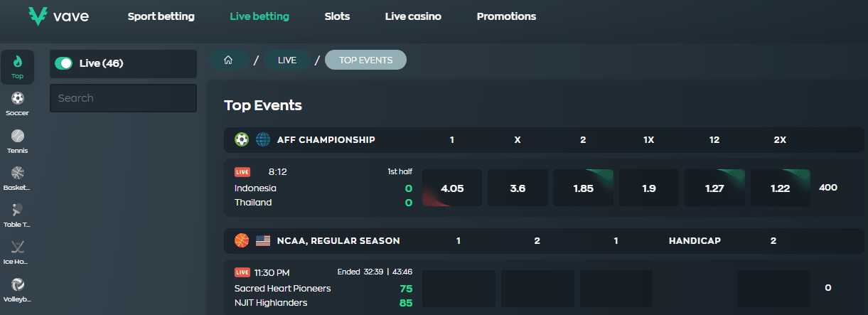Open the Sport betting tab
The width and height of the screenshot is (868, 315).
[x=161, y=16]
